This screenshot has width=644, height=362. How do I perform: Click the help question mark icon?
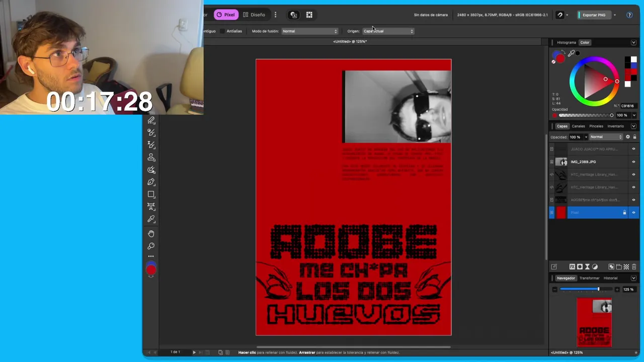coord(629,15)
